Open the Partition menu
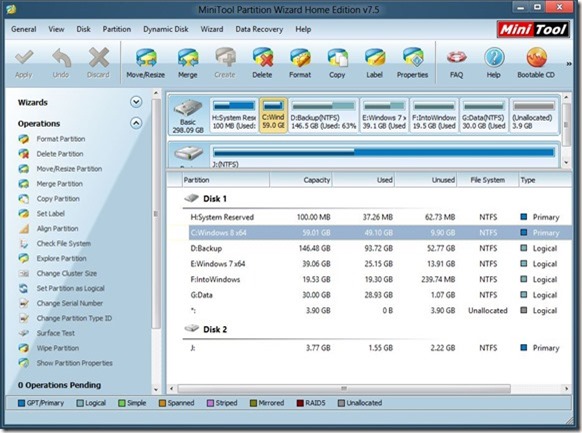 tap(117, 29)
